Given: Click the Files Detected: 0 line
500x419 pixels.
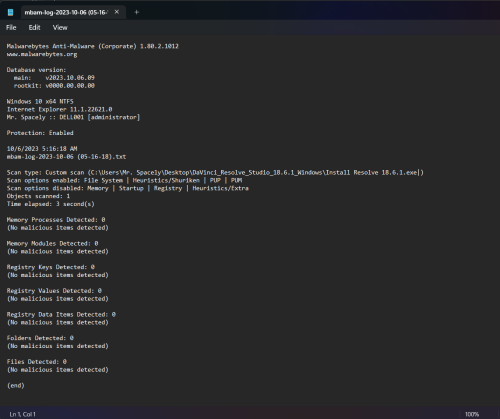Looking at the screenshot, I should (x=37, y=362).
